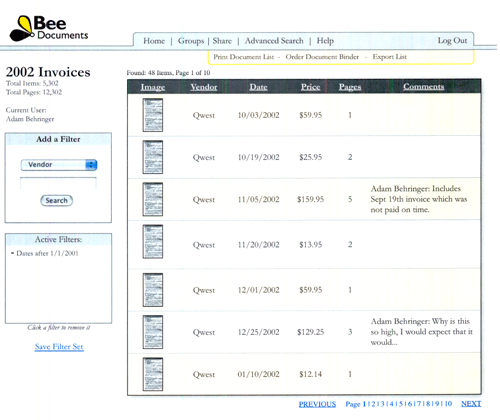The height and width of the screenshot is (420, 500).
Task: Open the Home menu item
Action: click(x=154, y=41)
